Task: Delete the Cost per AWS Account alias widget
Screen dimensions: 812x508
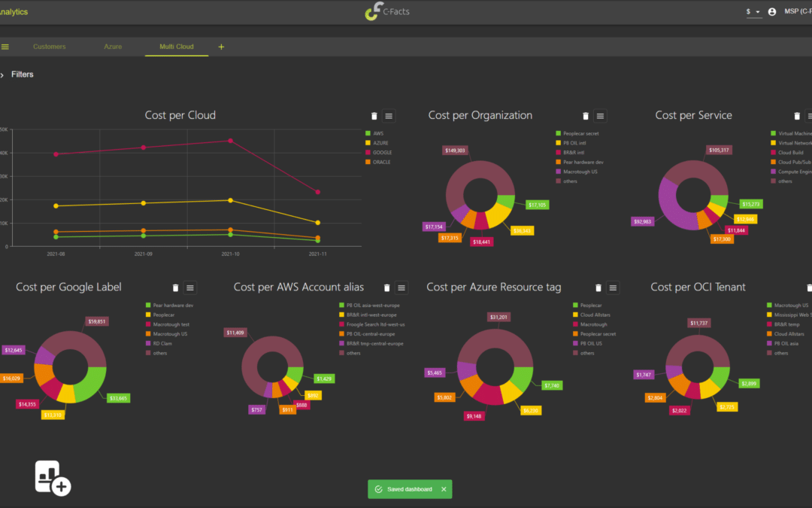Action: click(386, 287)
